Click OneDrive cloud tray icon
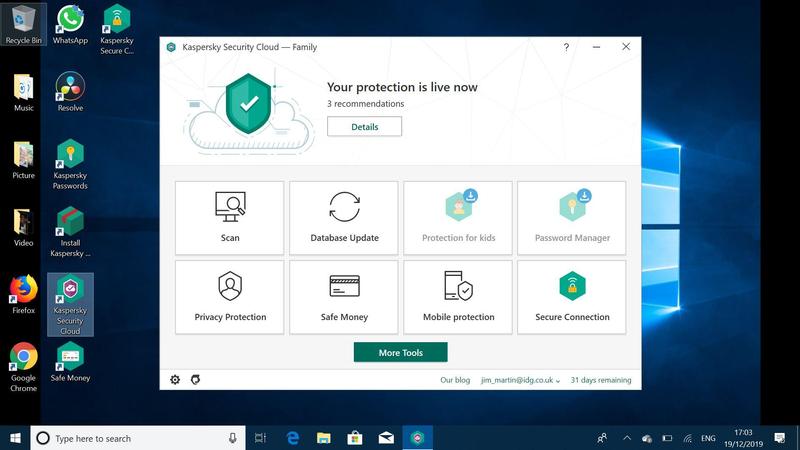The height and width of the screenshot is (450, 800). [x=647, y=438]
